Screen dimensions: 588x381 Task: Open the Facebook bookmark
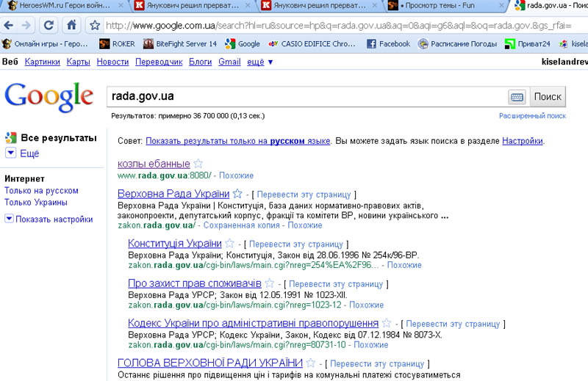(388, 44)
